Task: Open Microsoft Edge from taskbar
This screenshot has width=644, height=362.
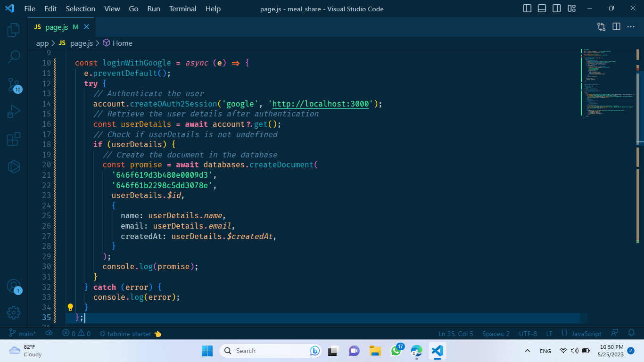Action: point(417,351)
